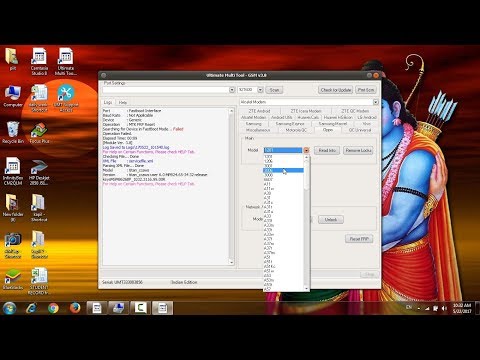This screenshot has width=480, height=360.
Task: Select Ultimate Multi Tool desktop shortcut
Action: 66,61
